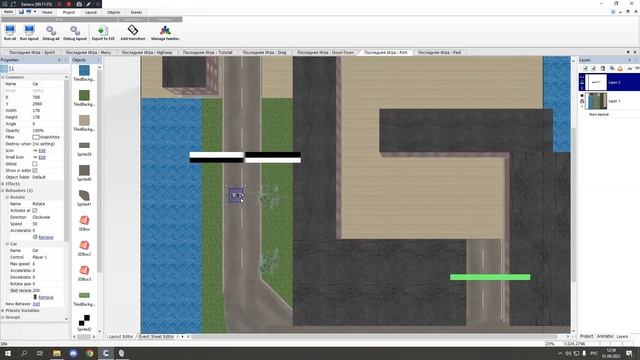Click the Run layout icon
The width and height of the screenshot is (640, 360).
pos(29,30)
